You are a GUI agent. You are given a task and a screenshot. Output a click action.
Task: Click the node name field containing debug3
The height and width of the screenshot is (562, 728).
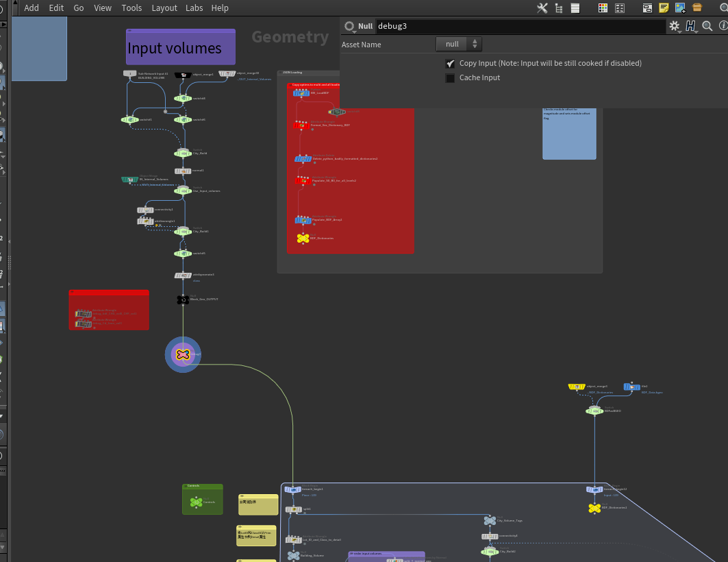pyautogui.click(x=520, y=26)
